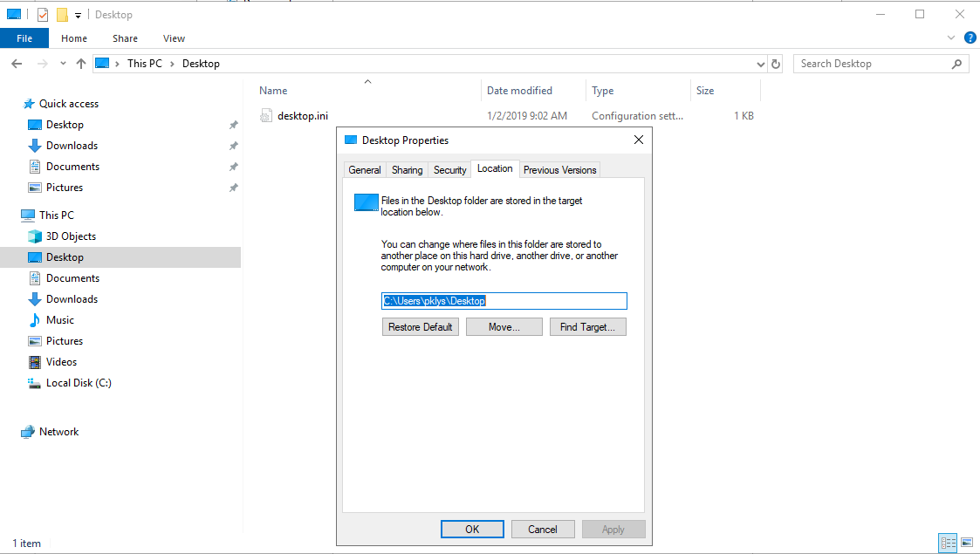Switch to the Previous Versions tab
The image size is (980, 554).
[559, 169]
